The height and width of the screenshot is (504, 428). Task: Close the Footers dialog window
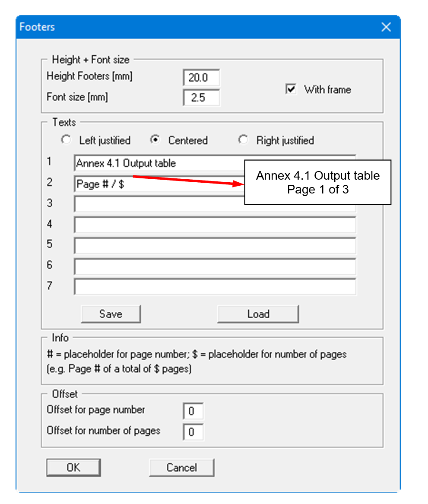pyautogui.click(x=386, y=27)
